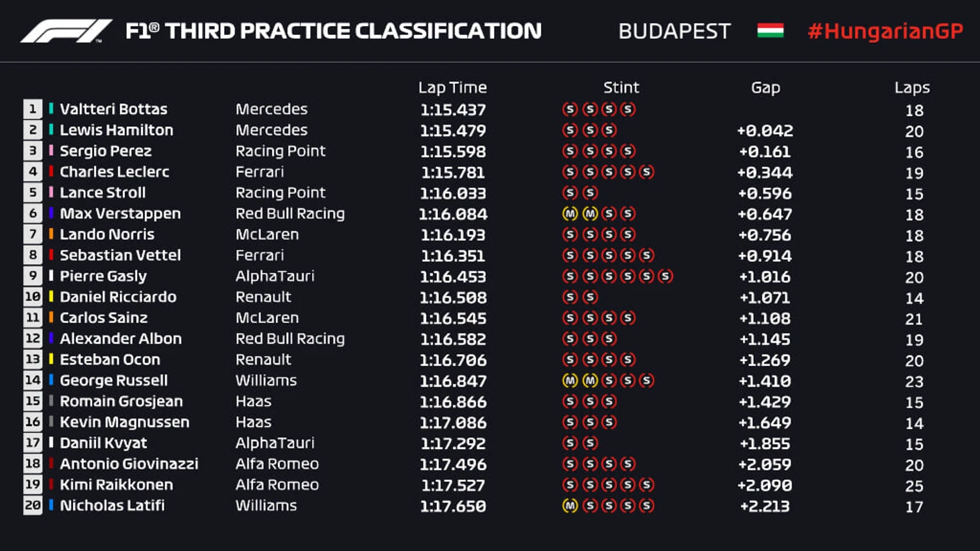The image size is (980, 551).
Task: Click Bottas's first soft tyre icon
Action: tap(570, 109)
